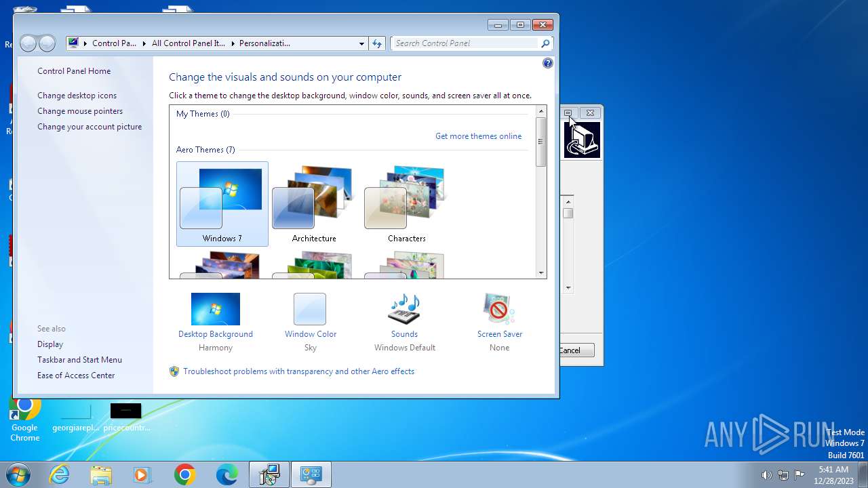Expand arrow after Control Panel breadcrumb
Screen dimensions: 868x488
[144, 43]
